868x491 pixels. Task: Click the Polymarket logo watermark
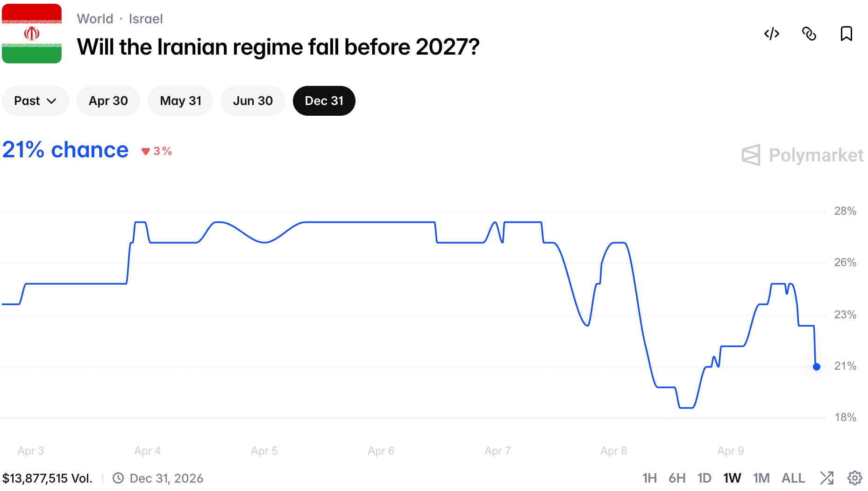[x=802, y=155]
